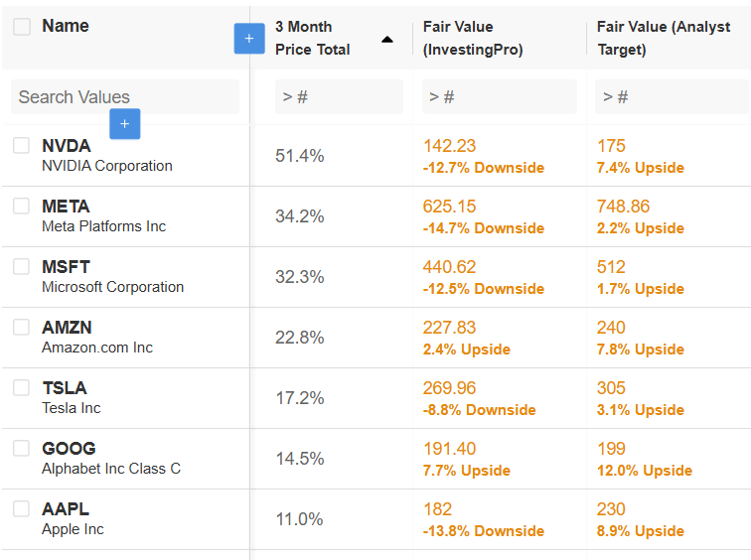
Task: Click the Fair Value (Analyst Target) column header
Action: (664, 38)
